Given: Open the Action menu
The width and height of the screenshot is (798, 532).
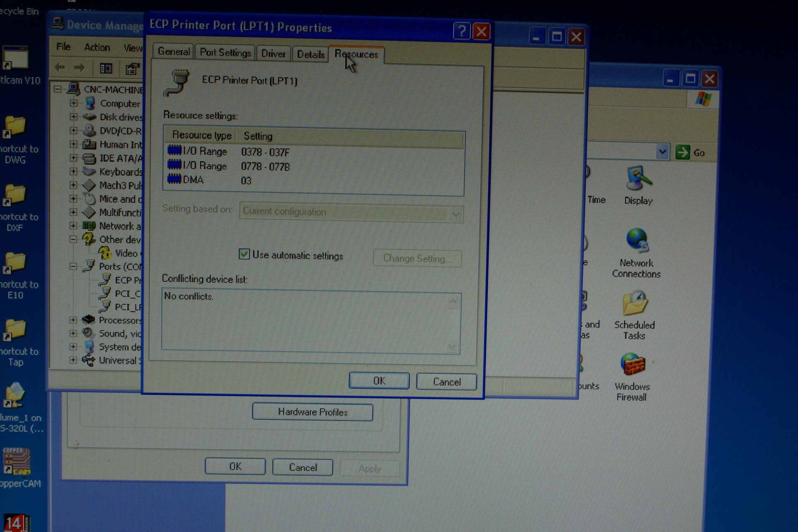Looking at the screenshot, I should pyautogui.click(x=97, y=47).
